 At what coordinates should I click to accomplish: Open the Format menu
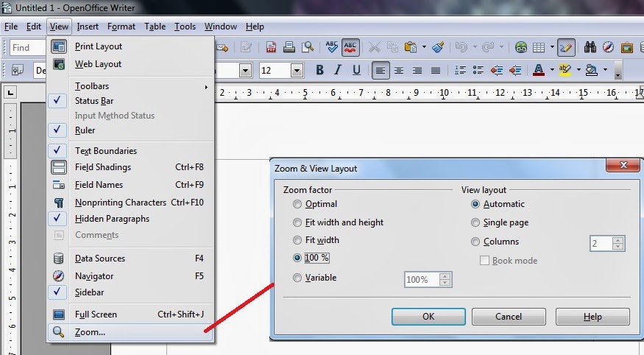coord(121,27)
